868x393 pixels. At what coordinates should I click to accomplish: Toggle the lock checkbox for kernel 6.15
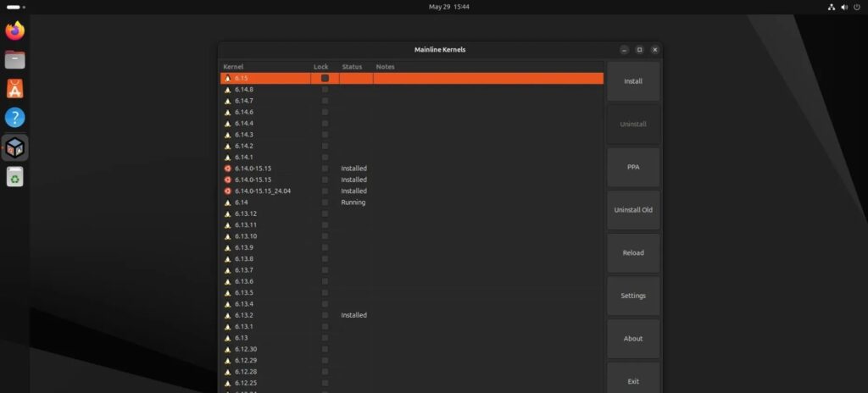pyautogui.click(x=325, y=78)
